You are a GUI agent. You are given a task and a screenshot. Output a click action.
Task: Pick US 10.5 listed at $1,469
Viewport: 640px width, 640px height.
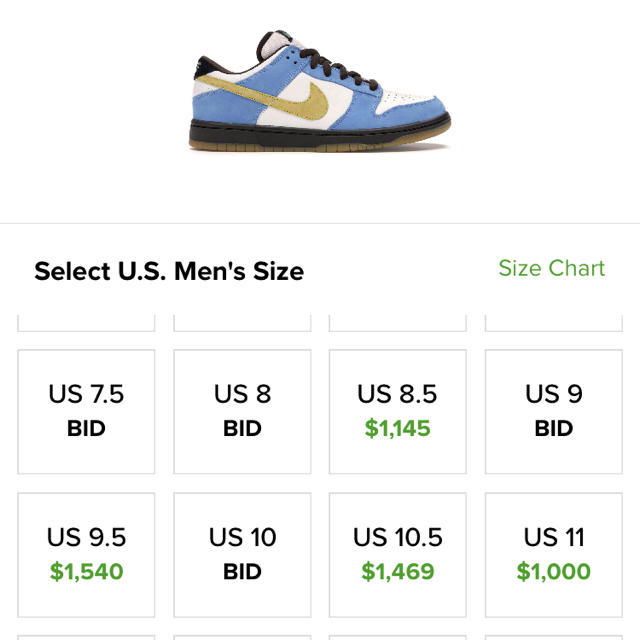[398, 555]
